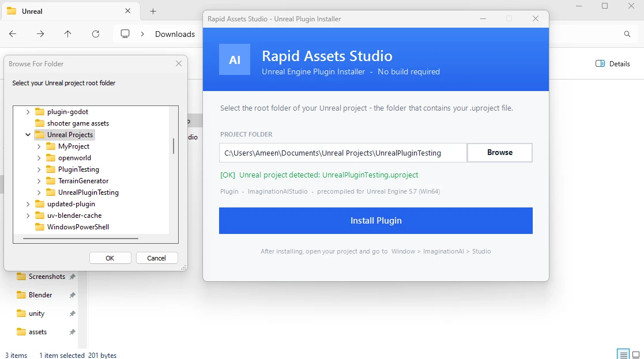
Task: Unpin the unity folder pin icon
Action: click(x=72, y=313)
